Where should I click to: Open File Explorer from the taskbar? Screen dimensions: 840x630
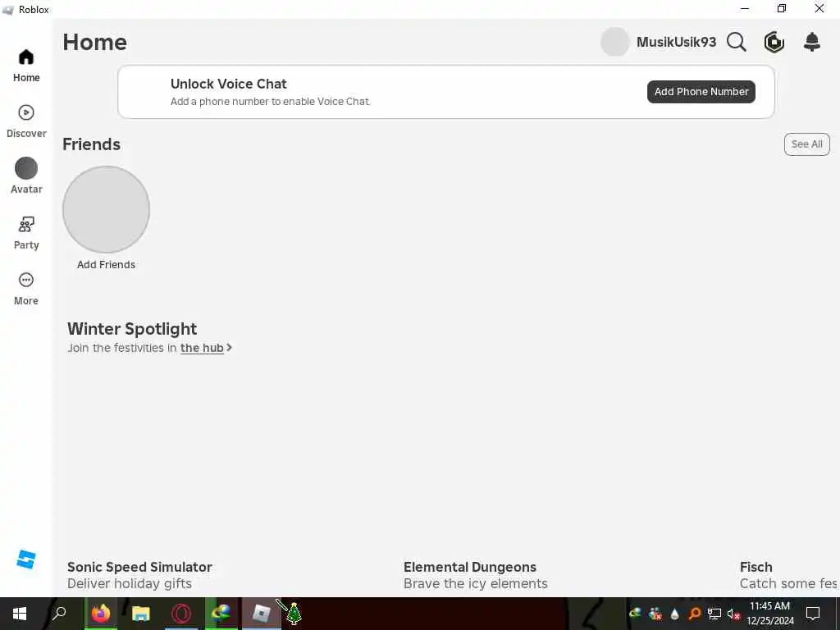[141, 614]
